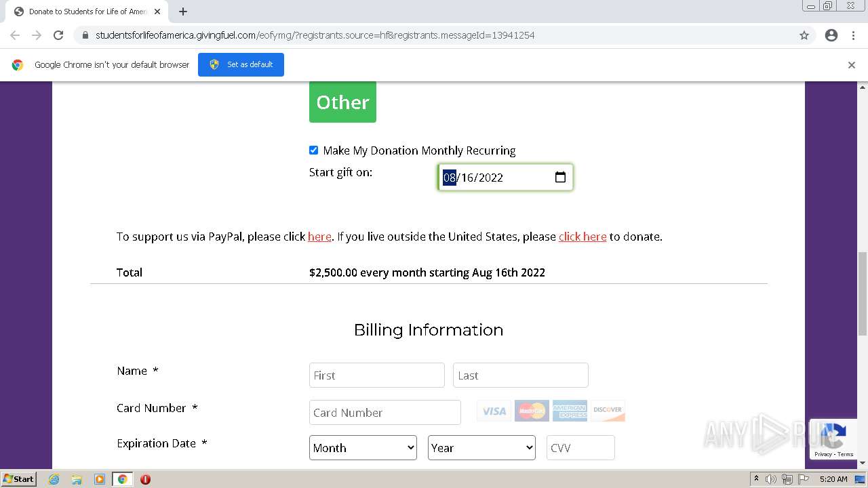The height and width of the screenshot is (488, 868).
Task: Click the Last name field
Action: point(521,375)
